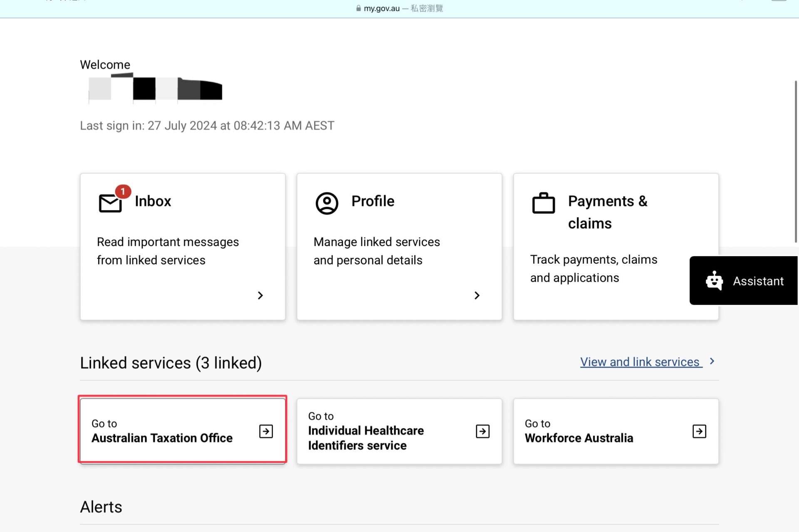The height and width of the screenshot is (532, 799).
Task: Expand the Profile card chevron
Action: pyautogui.click(x=477, y=295)
